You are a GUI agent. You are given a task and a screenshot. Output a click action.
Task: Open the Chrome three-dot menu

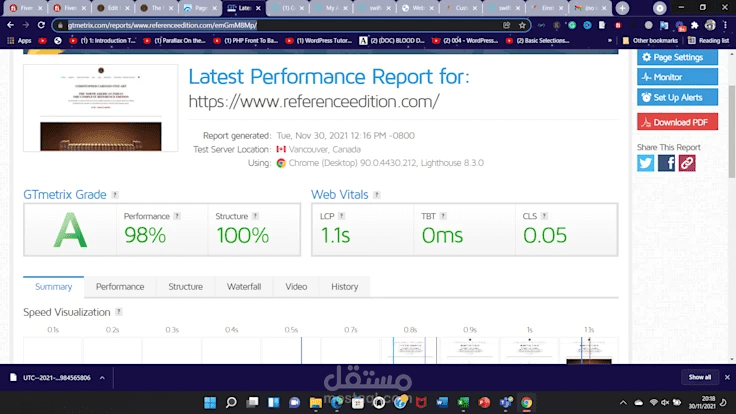point(725,25)
